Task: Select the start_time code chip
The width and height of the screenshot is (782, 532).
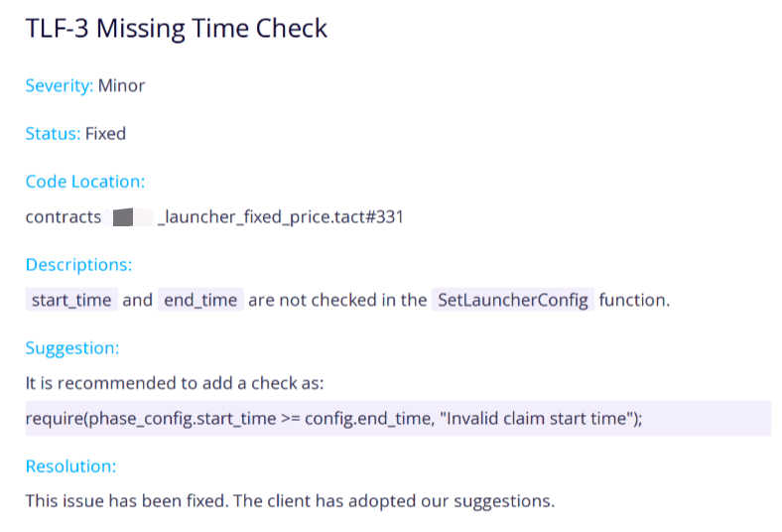Action: coord(71,300)
